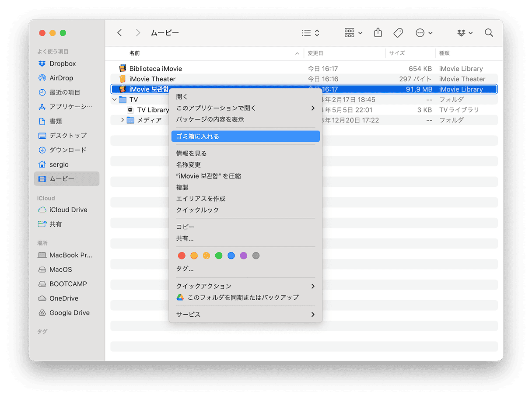Image resolution: width=532 pixels, height=399 pixels.
Task: Click the Share toolbar icon
Action: pos(378,33)
